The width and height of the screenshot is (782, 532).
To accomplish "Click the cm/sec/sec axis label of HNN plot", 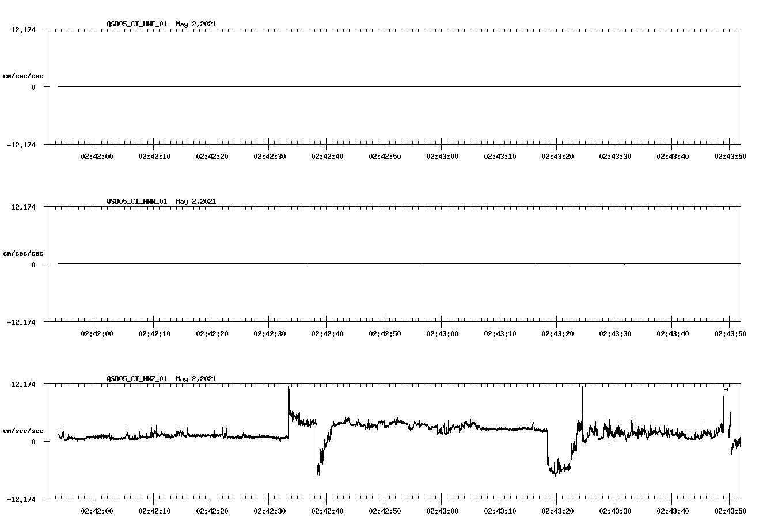I will [23, 253].
